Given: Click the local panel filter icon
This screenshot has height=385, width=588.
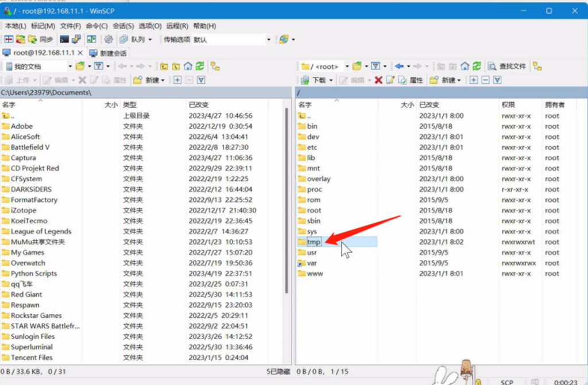Looking at the screenshot, I should tap(99, 67).
